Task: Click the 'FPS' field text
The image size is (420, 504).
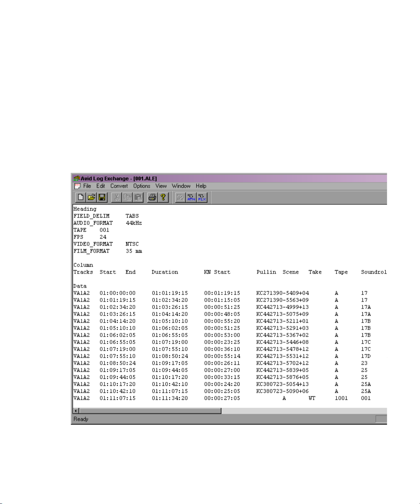Action: (78, 237)
